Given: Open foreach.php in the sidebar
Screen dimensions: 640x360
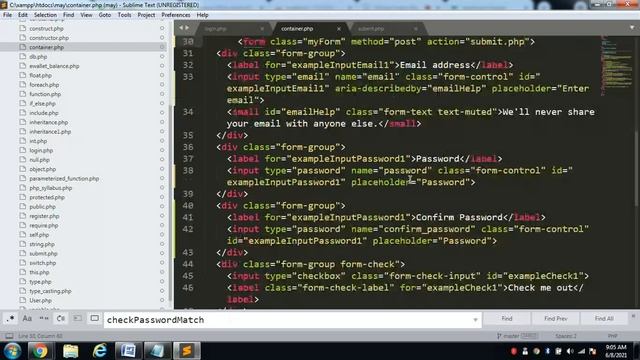Looking at the screenshot, I should (44, 85).
